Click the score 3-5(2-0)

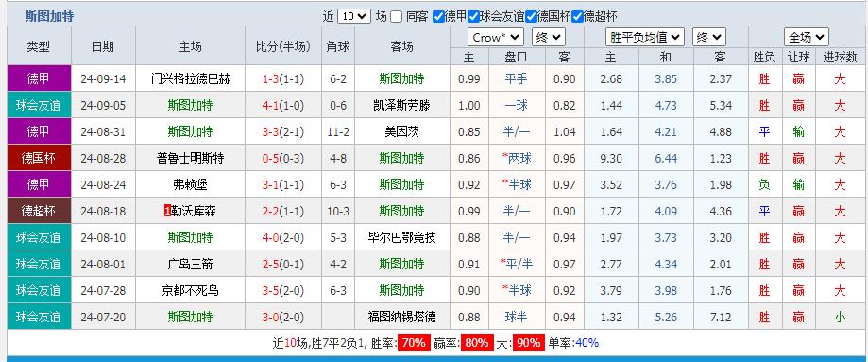[x=282, y=290]
